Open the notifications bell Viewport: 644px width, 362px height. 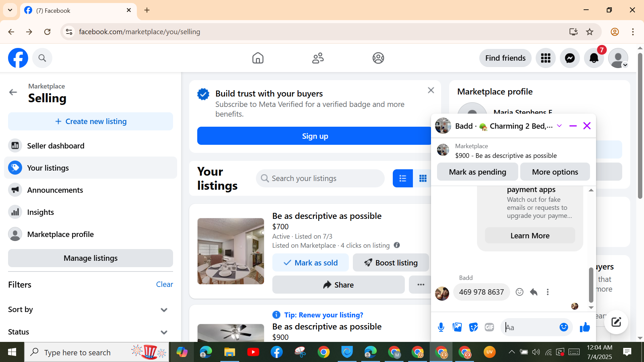click(594, 58)
